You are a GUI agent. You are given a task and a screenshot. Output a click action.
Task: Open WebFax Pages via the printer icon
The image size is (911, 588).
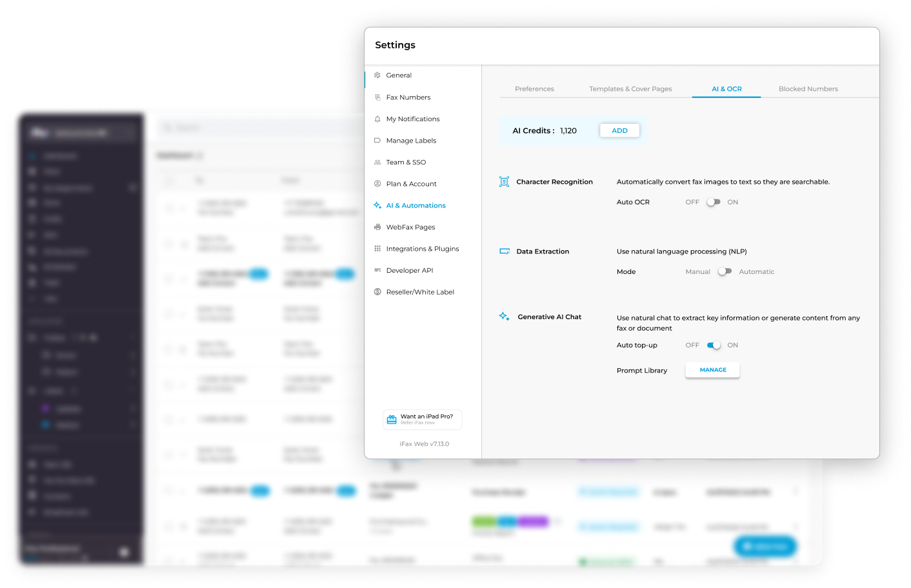(x=377, y=227)
